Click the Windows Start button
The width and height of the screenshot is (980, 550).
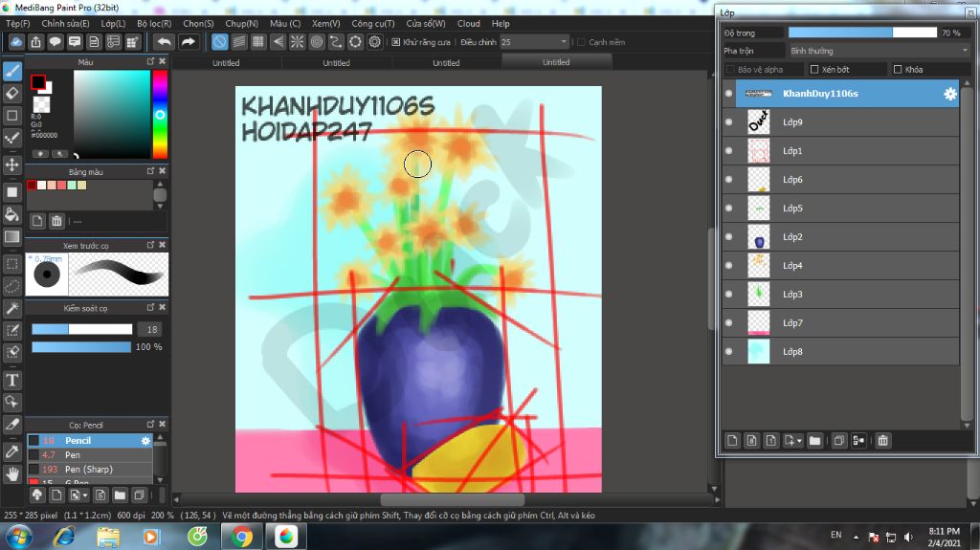pyautogui.click(x=19, y=537)
